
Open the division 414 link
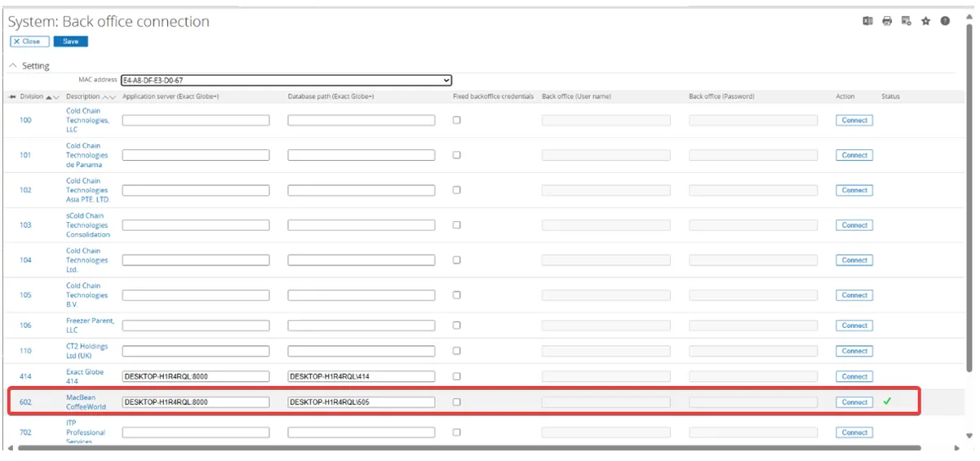25,376
